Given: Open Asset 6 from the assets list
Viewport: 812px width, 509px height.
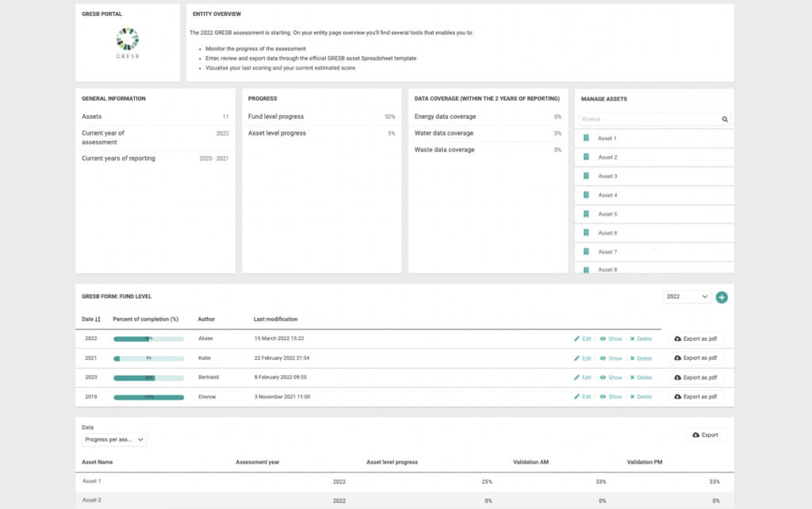Looking at the screenshot, I should coord(607,233).
